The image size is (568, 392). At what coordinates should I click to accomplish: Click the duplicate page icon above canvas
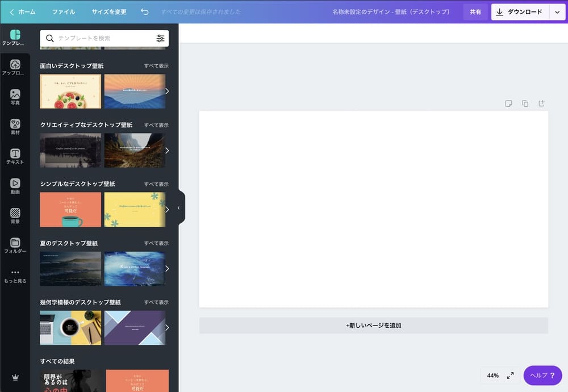click(525, 103)
